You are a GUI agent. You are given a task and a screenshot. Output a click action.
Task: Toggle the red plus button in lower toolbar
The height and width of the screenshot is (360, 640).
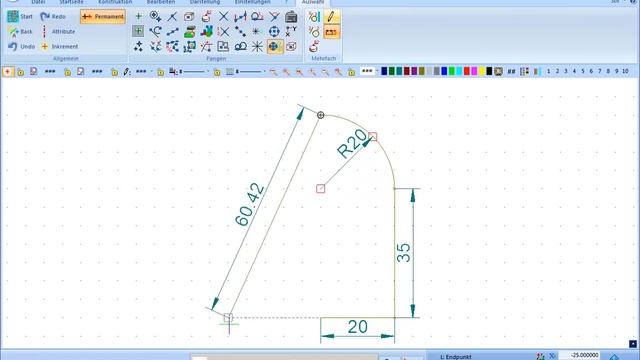click(x=7, y=72)
